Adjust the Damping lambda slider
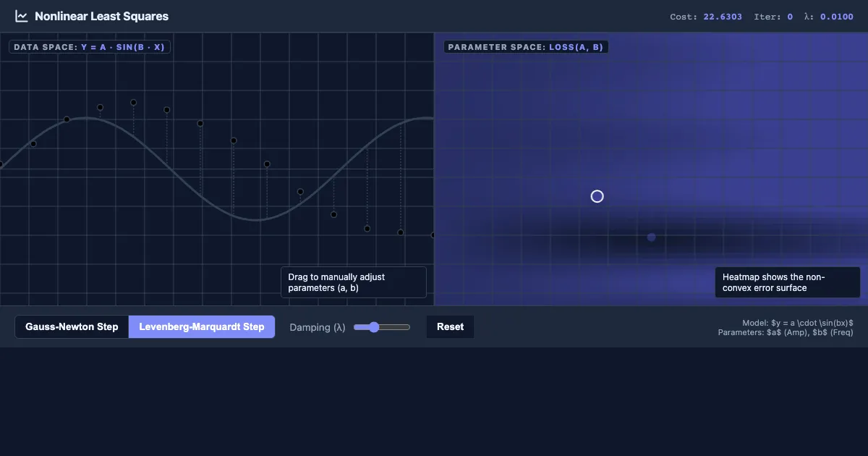The width and height of the screenshot is (868, 456). point(382,327)
